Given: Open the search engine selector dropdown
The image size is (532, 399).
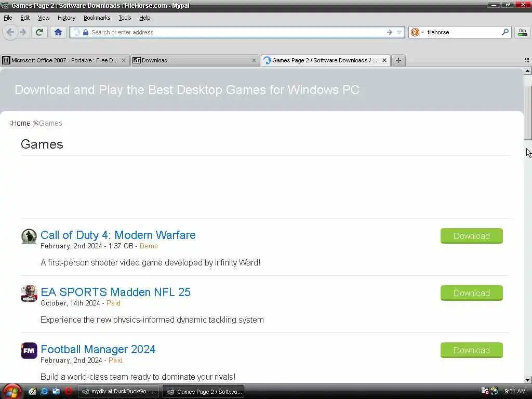Looking at the screenshot, I should pyautogui.click(x=417, y=32).
